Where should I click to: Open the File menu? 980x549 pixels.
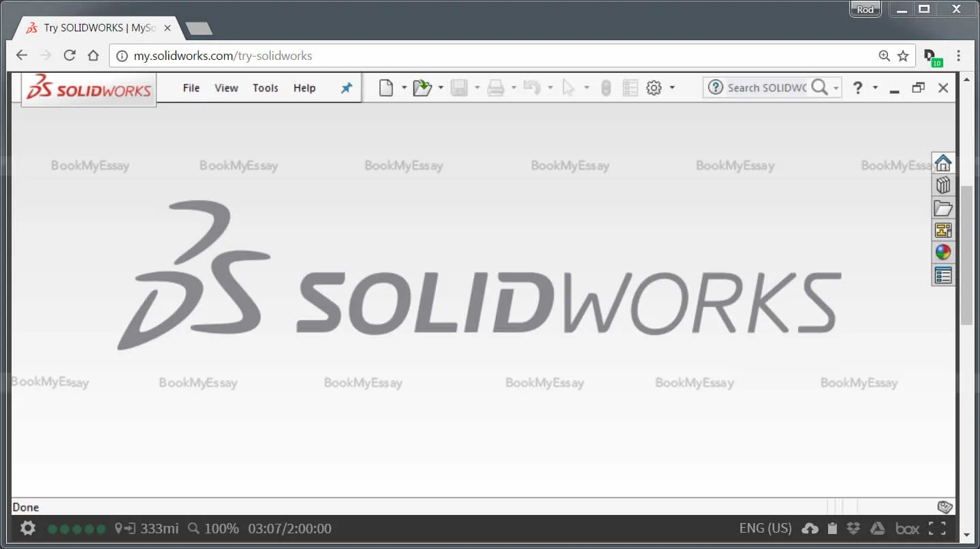[191, 88]
